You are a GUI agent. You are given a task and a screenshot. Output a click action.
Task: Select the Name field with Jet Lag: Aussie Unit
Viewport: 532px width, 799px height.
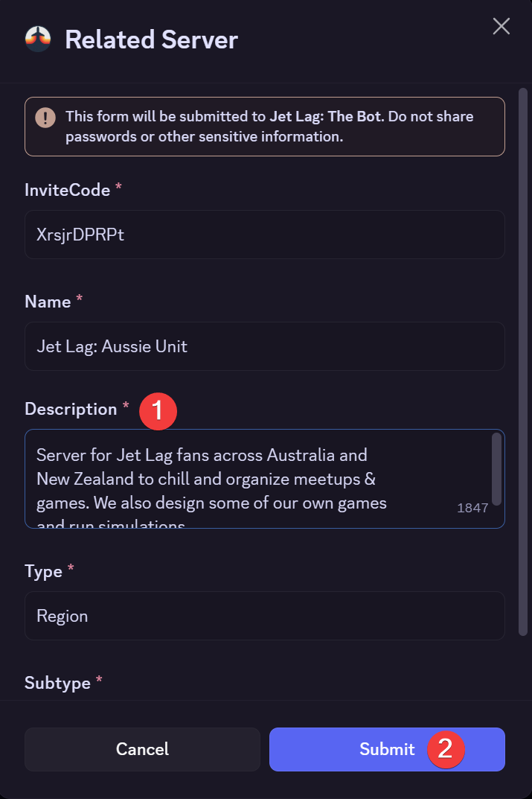[x=264, y=346]
